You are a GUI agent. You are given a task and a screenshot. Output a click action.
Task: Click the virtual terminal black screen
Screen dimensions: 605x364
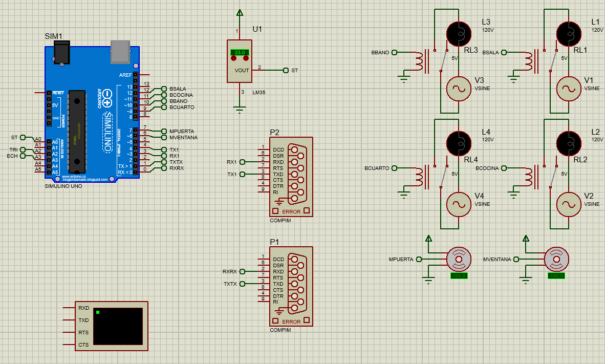[118, 326]
